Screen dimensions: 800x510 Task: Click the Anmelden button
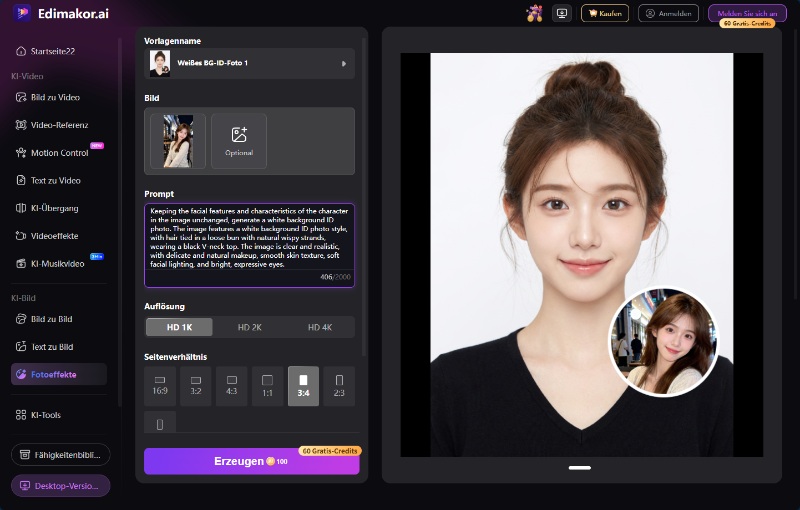pos(668,13)
